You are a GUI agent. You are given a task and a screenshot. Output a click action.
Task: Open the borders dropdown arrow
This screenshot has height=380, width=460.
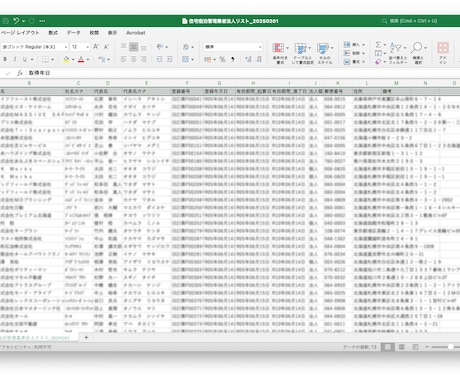53,59
